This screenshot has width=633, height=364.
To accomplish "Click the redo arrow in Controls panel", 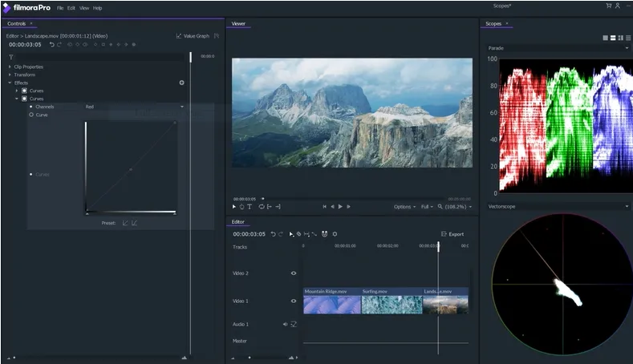I will point(59,45).
